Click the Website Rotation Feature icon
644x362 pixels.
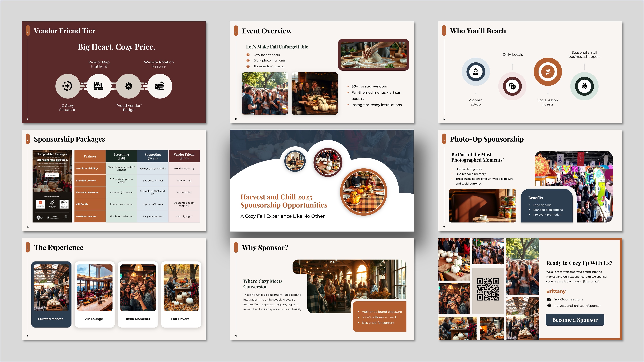[x=160, y=86]
